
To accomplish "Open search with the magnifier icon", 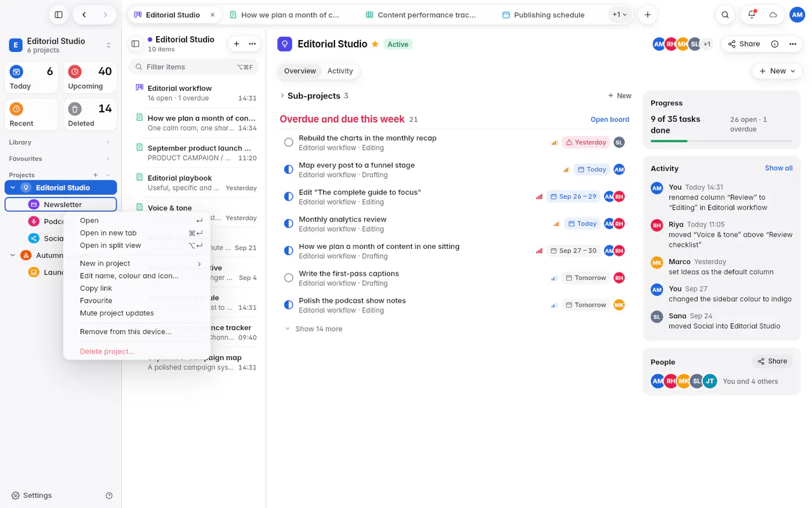I will pyautogui.click(x=725, y=15).
